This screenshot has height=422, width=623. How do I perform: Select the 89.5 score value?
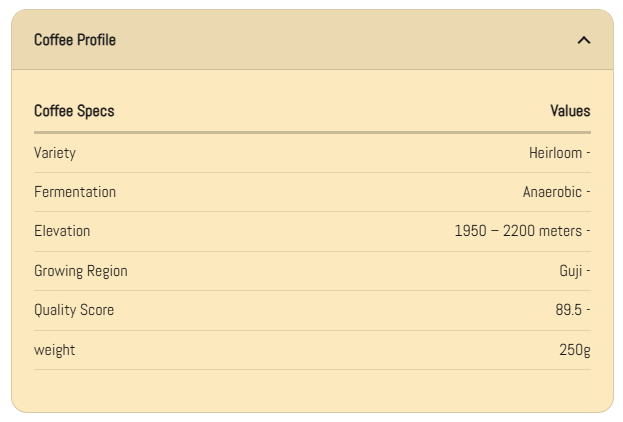tap(568, 310)
